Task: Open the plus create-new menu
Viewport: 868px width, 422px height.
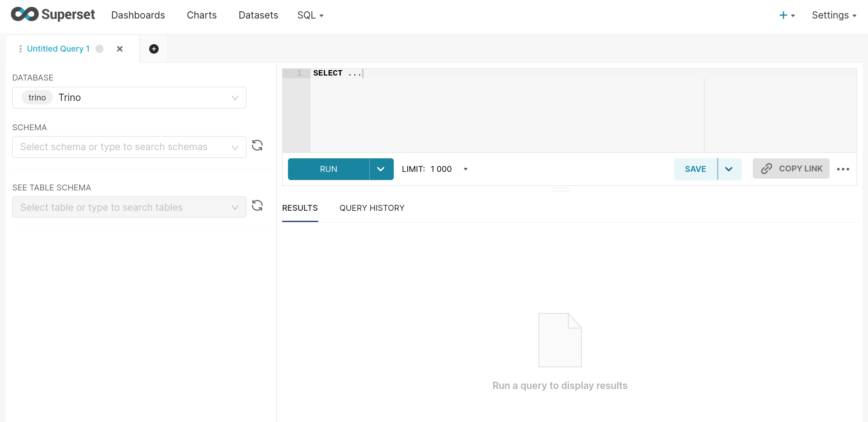Action: tap(787, 15)
